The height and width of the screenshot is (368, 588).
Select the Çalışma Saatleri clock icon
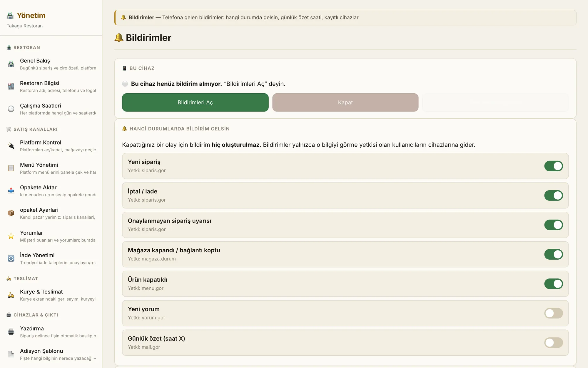pyautogui.click(x=11, y=109)
